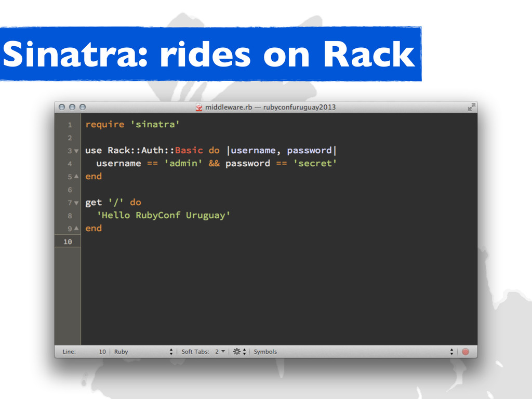Viewport: 532px width, 399px height.
Task: Click 'Rack::Auth::Basic' on line 3
Action: tap(155, 150)
